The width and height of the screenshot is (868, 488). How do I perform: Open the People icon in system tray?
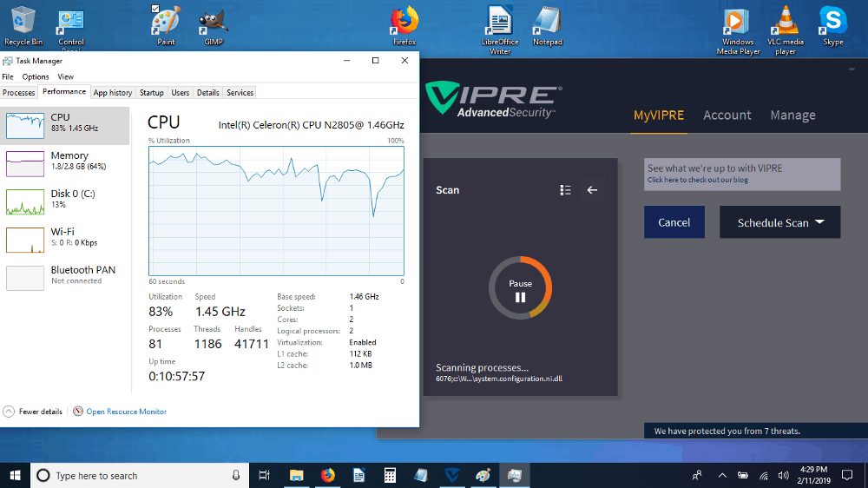[x=697, y=475]
